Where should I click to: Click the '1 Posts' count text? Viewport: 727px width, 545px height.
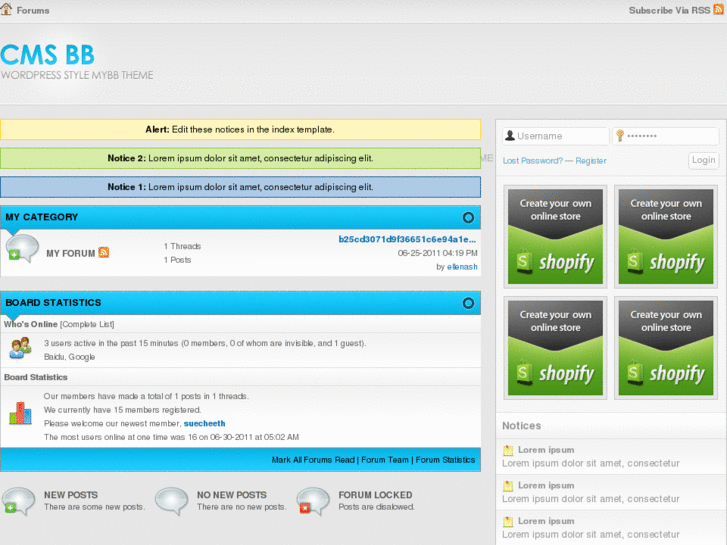(x=177, y=260)
